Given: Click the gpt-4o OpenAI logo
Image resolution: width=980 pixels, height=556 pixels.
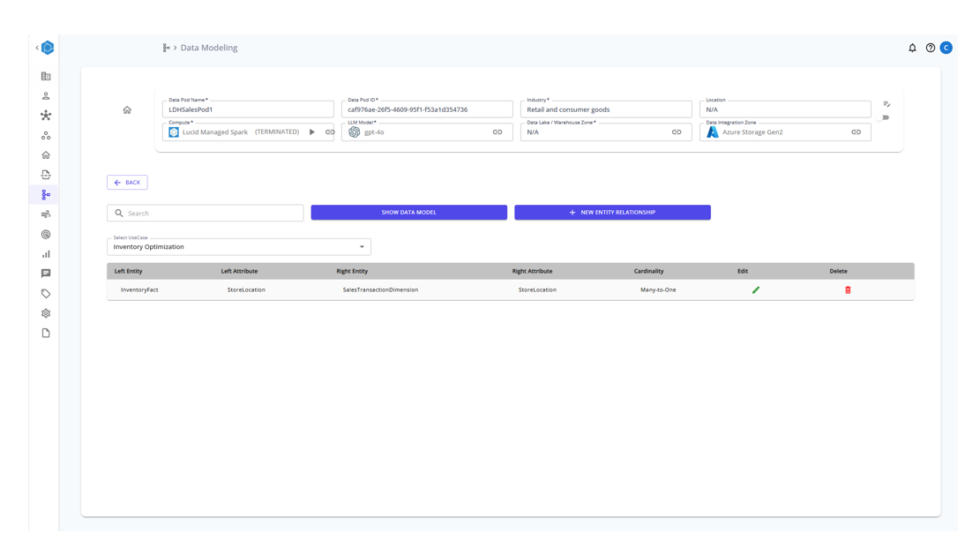Looking at the screenshot, I should coord(355,132).
